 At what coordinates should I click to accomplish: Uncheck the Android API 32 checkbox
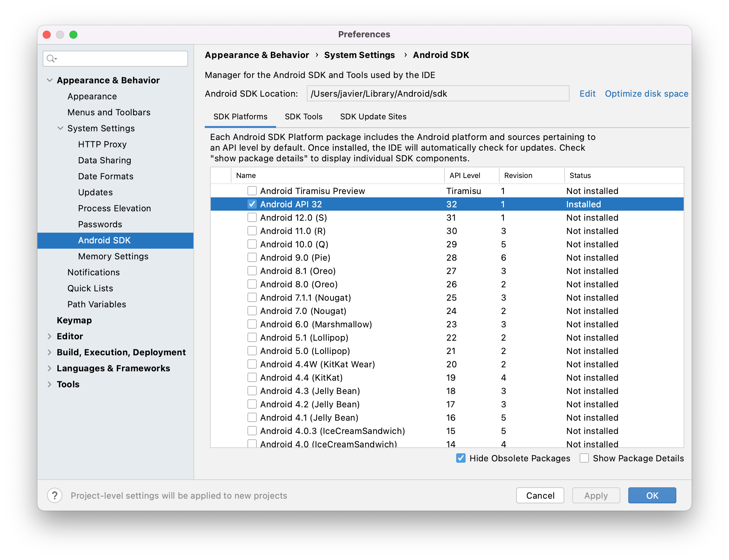pos(252,204)
